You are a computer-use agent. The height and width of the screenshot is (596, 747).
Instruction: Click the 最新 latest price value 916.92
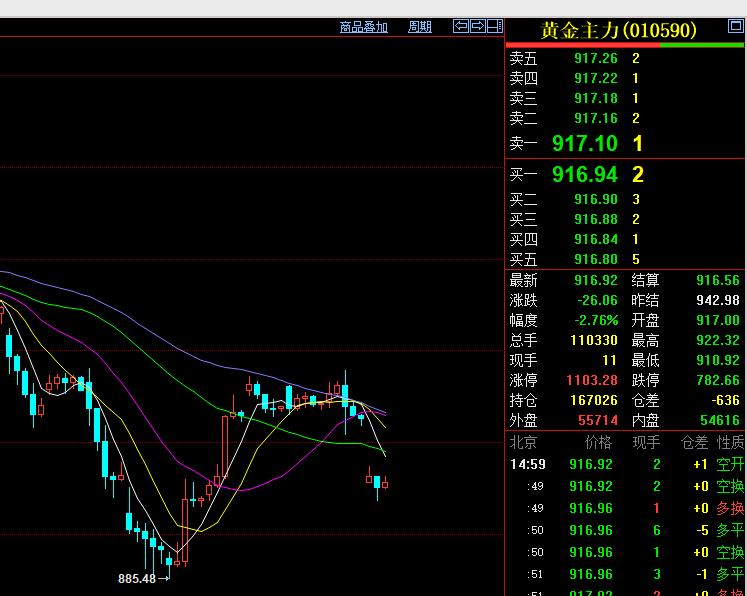596,280
